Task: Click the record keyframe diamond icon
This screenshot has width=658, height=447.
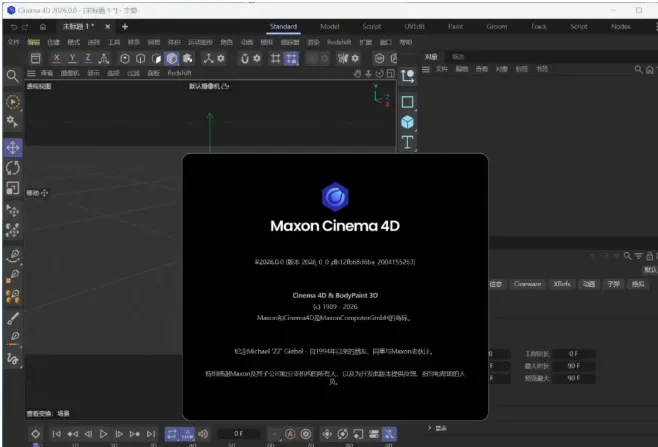Action: (x=36, y=434)
